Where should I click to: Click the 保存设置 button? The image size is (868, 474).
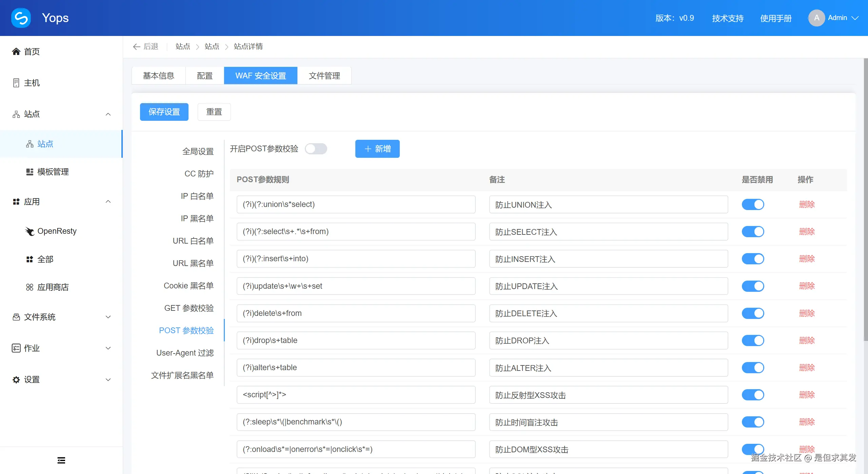coord(164,112)
